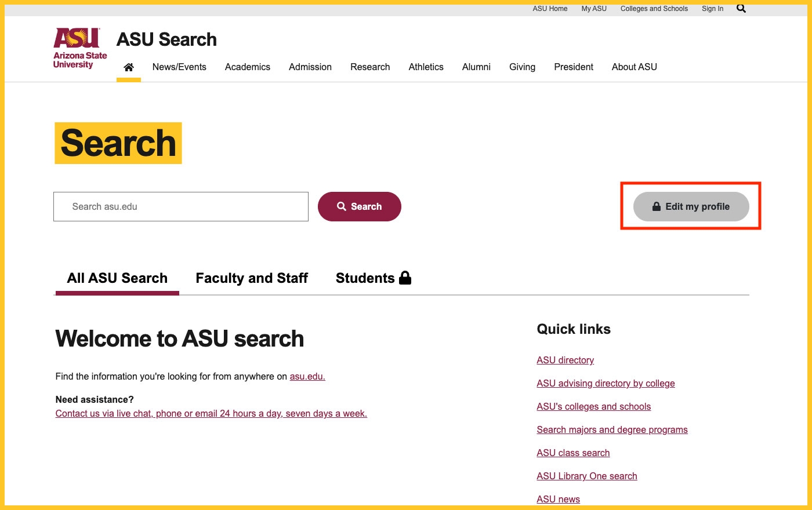Image resolution: width=812 pixels, height=510 pixels.
Task: Click Sign In at the top
Action: pos(712,9)
